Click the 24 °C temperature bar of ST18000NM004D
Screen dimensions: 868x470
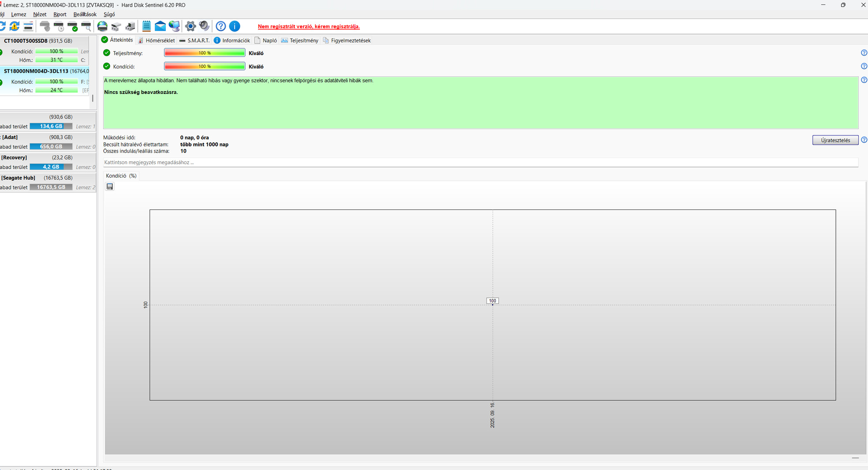[56, 90]
